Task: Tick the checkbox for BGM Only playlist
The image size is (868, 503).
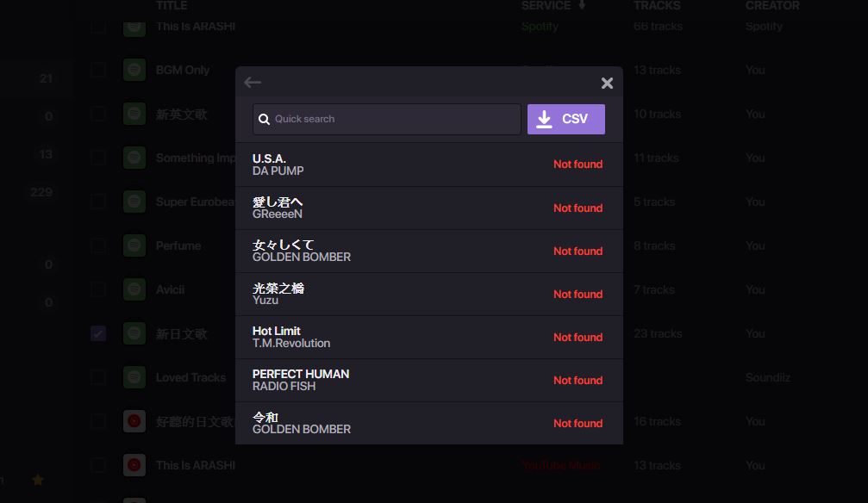Action: click(98, 70)
